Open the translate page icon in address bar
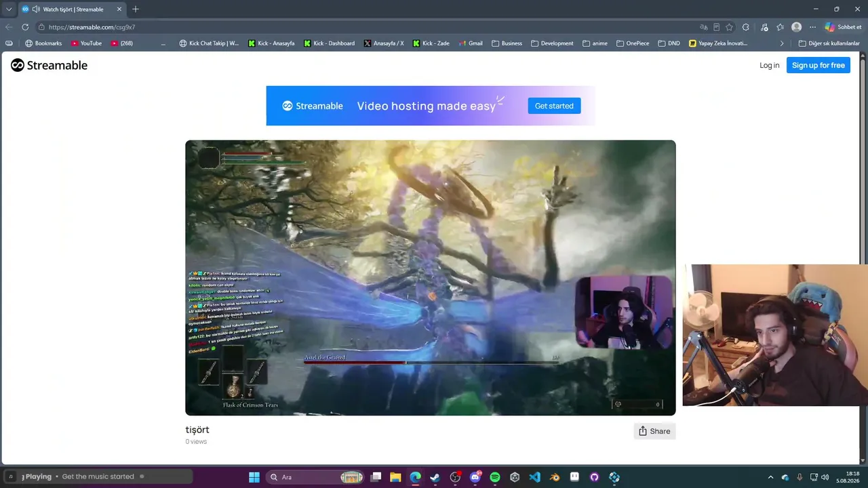Viewport: 868px width, 488px height. pos(704,27)
